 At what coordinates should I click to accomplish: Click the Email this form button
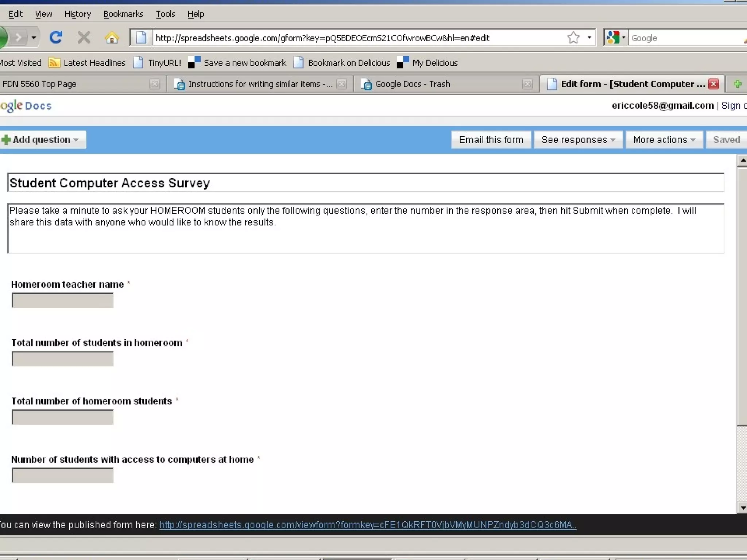pyautogui.click(x=491, y=140)
